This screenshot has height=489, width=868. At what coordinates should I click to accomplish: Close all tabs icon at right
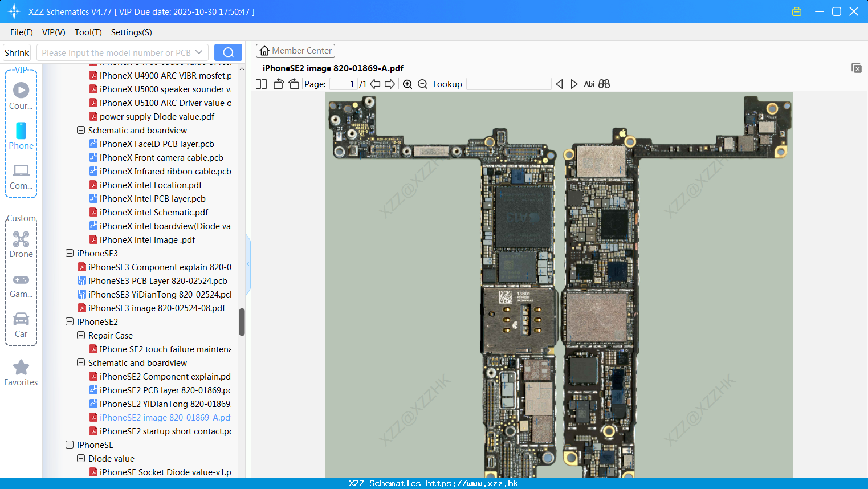[857, 68]
